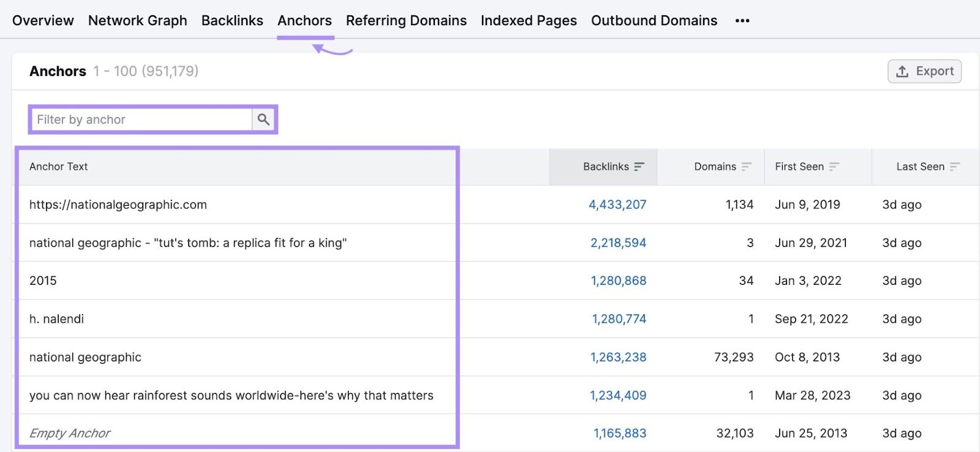Click the First Seen sort icon
Image resolution: width=980 pixels, height=452 pixels.
pyautogui.click(x=834, y=167)
